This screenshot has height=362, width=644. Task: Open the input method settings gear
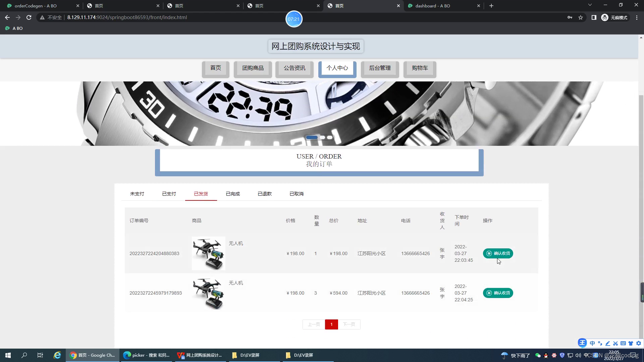point(638,343)
